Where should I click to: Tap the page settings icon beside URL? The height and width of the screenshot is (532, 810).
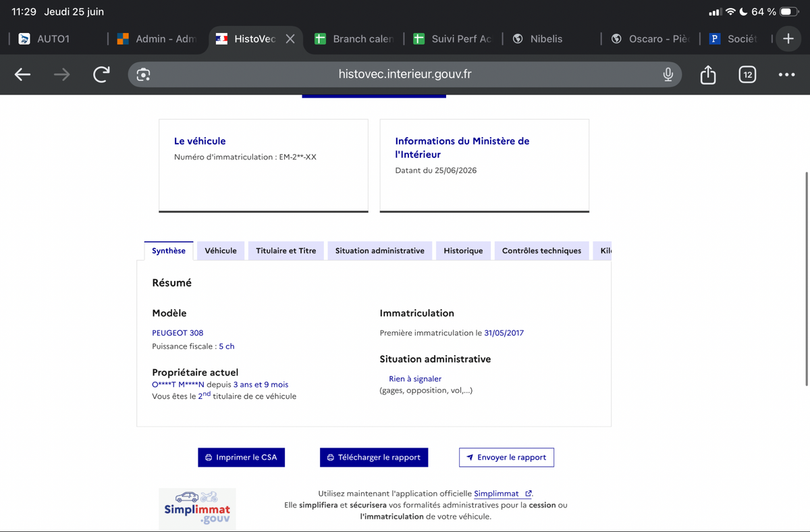point(143,74)
